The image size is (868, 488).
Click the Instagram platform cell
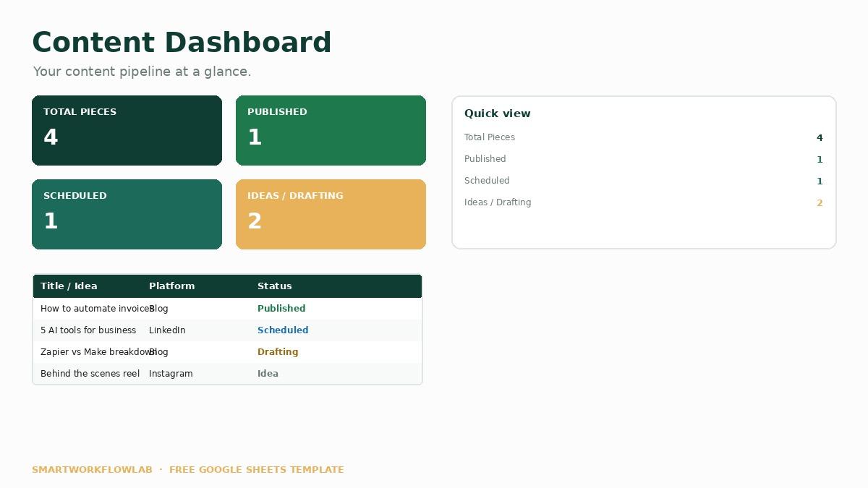tap(171, 374)
